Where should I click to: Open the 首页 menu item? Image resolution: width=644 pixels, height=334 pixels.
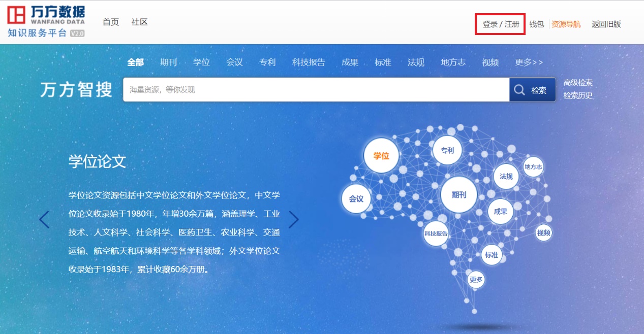point(110,22)
